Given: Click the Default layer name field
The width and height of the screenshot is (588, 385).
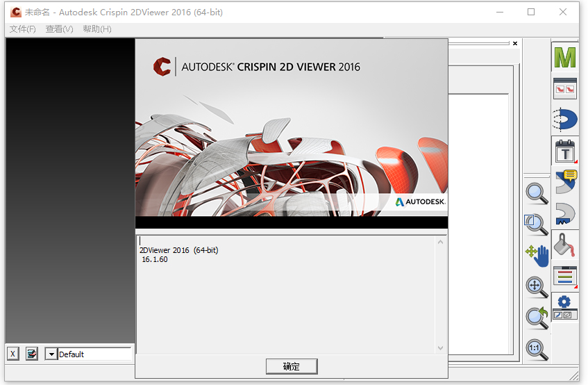Looking at the screenshot, I should (94, 354).
